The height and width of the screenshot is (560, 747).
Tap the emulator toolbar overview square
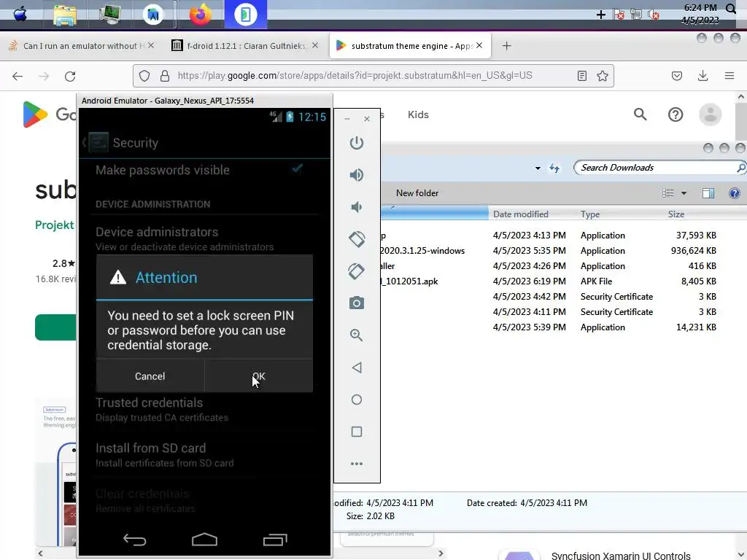coord(356,432)
